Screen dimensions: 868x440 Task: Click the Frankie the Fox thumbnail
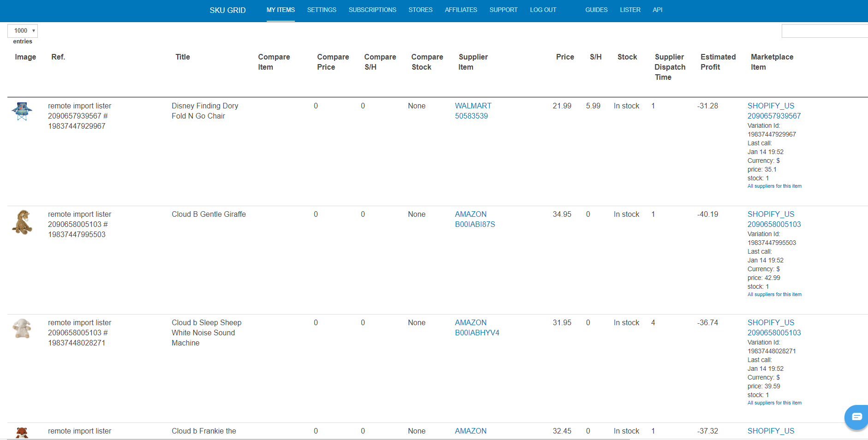pos(22,433)
